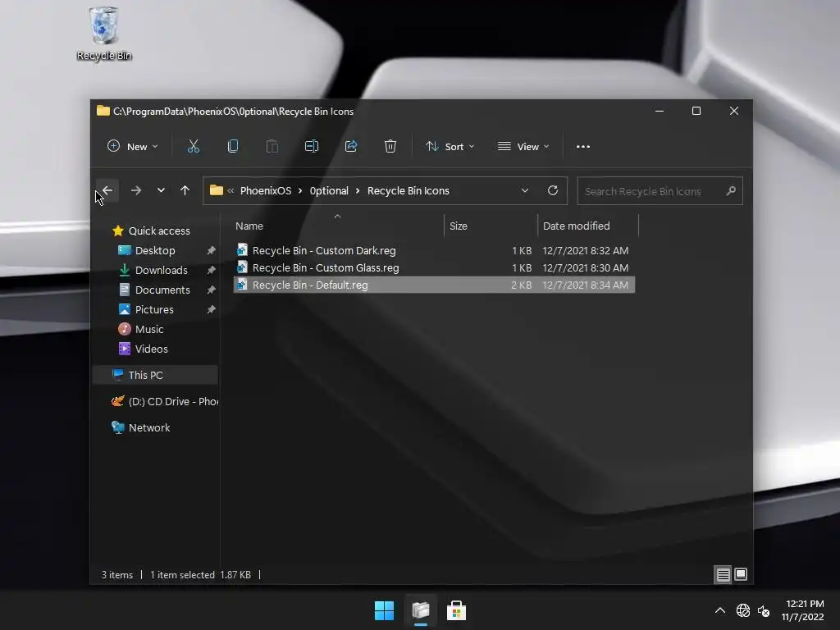The image size is (840, 630).
Task: Click Optional breadcrumb segment
Action: [329, 190]
